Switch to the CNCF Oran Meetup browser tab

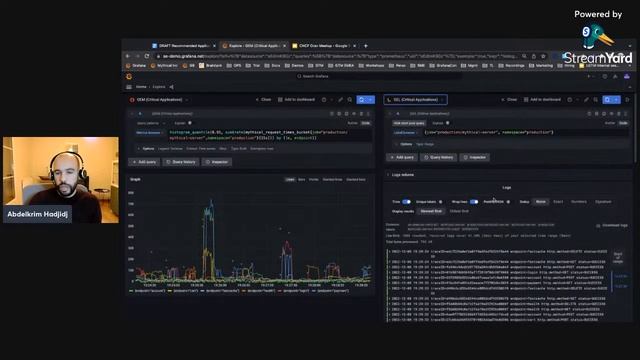tap(324, 46)
